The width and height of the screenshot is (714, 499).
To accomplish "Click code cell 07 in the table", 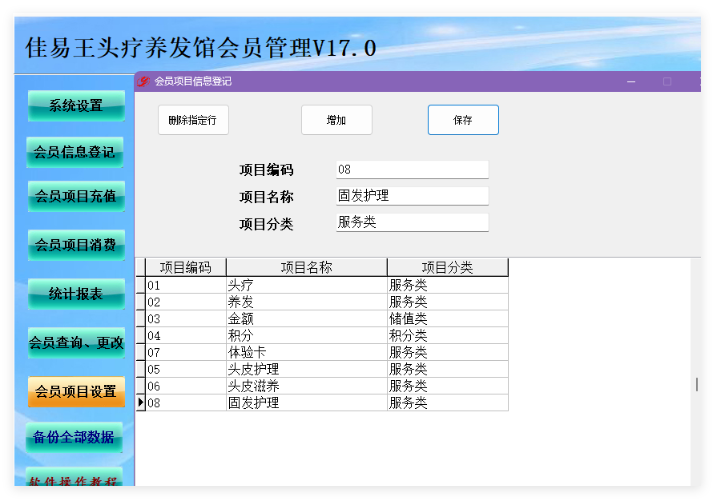I will [186, 352].
